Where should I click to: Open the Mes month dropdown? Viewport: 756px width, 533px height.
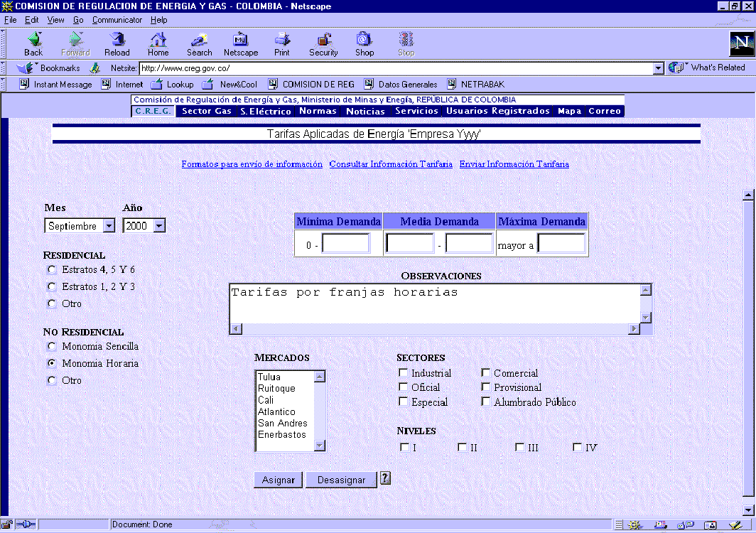[109, 226]
